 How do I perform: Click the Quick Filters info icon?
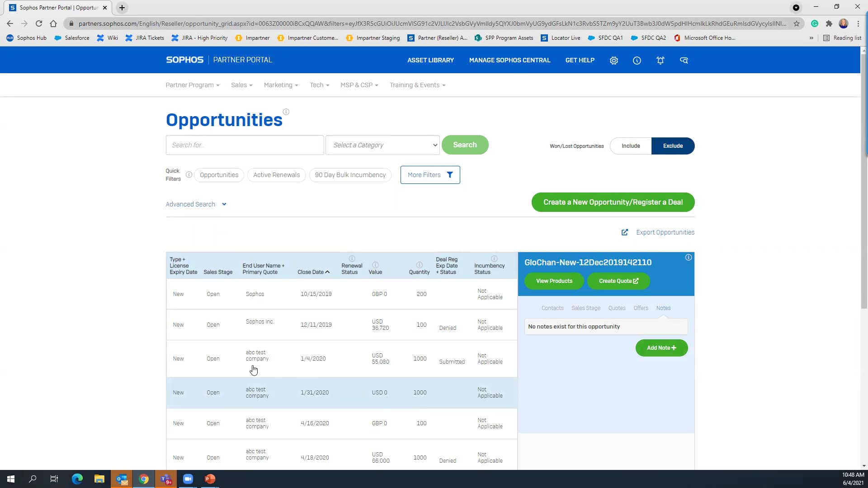(189, 175)
